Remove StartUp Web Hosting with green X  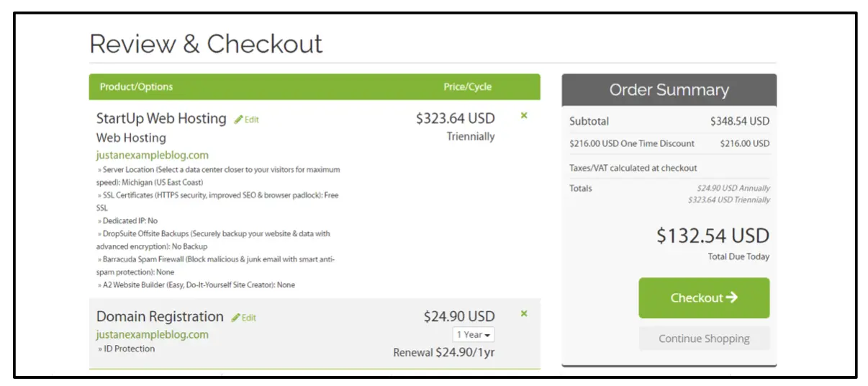(x=524, y=115)
